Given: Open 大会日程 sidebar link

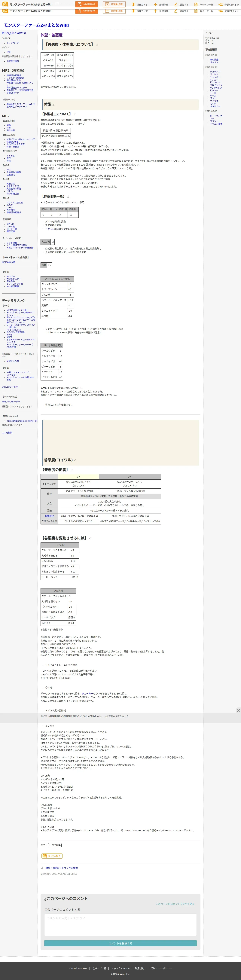Looking at the screenshot, I should (11, 184).
